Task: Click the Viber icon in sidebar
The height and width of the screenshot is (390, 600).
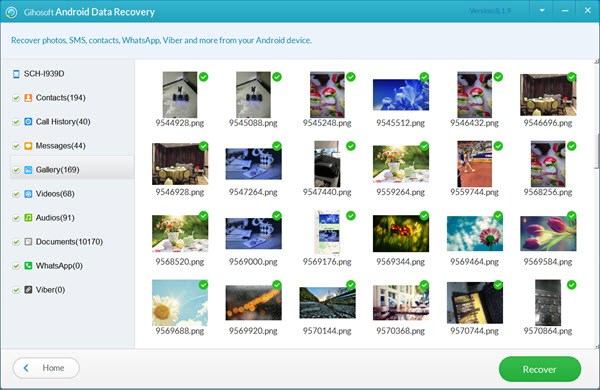Action: tap(28, 290)
